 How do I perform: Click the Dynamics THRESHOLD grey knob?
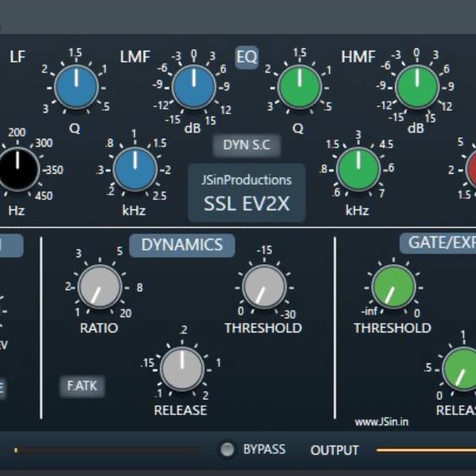(x=264, y=287)
